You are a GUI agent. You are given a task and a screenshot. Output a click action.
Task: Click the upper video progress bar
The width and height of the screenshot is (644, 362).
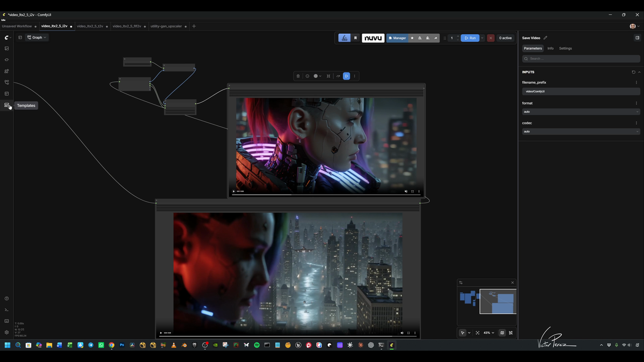tap(326, 195)
